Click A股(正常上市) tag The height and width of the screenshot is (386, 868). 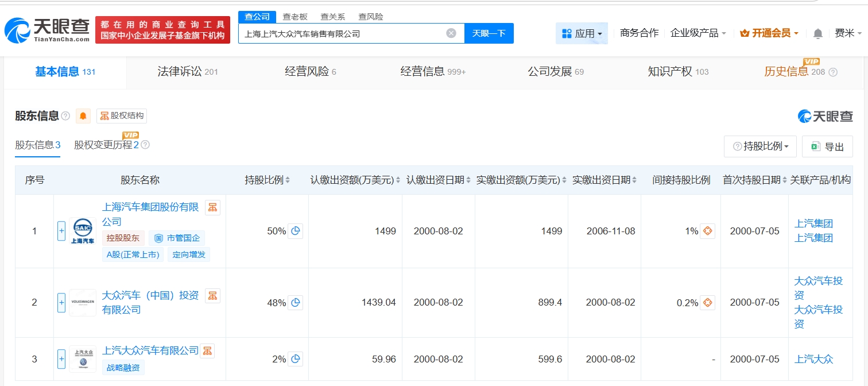[133, 254]
